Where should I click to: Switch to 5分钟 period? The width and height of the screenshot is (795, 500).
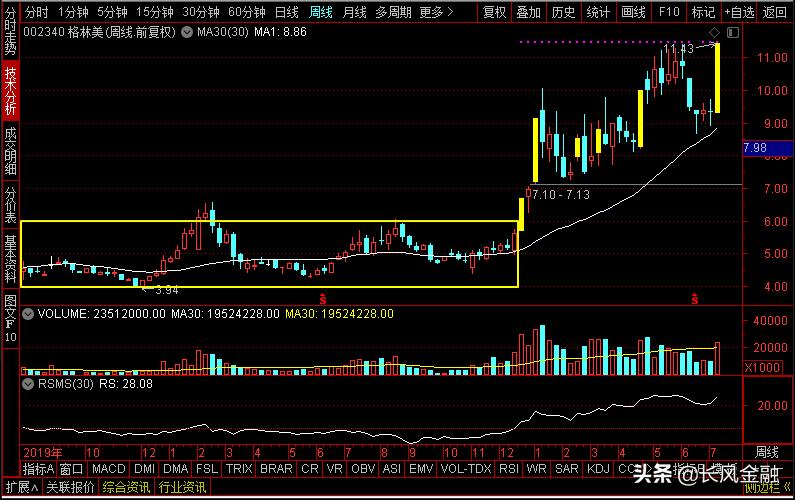[x=113, y=12]
